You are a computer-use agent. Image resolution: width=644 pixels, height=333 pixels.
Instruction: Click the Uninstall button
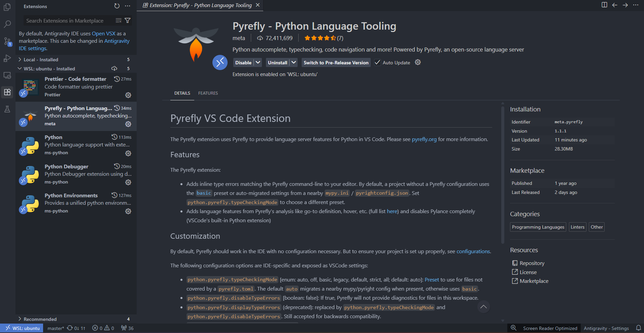(277, 63)
